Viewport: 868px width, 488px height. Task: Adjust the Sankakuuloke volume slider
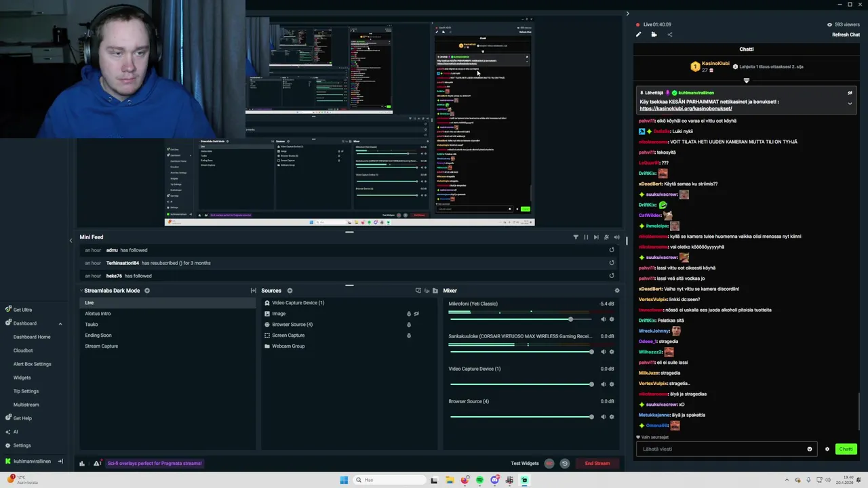[x=521, y=352]
